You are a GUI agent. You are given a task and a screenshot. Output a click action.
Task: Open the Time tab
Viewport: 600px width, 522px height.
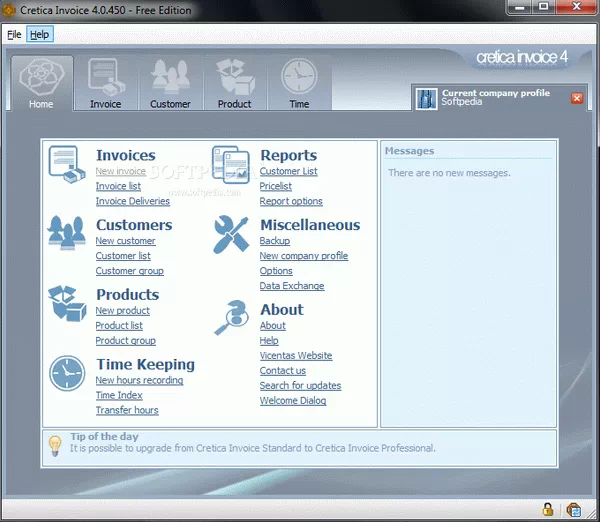point(299,83)
